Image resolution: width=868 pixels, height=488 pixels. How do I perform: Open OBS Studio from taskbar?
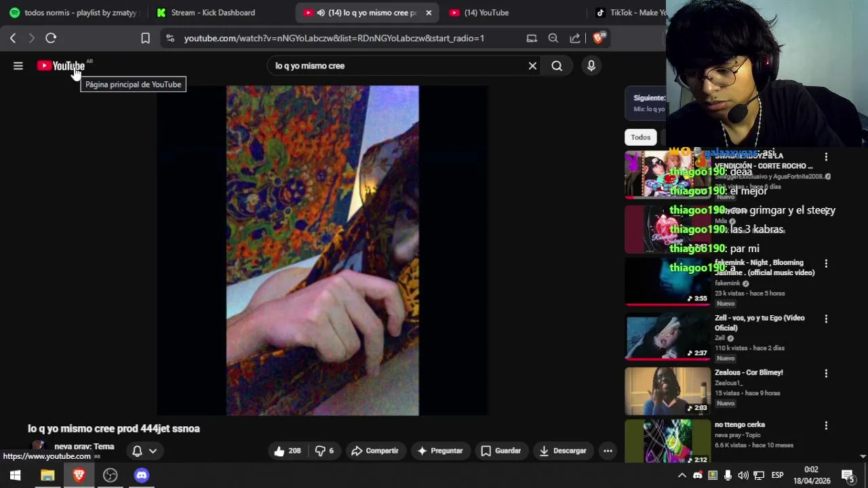pos(110,475)
